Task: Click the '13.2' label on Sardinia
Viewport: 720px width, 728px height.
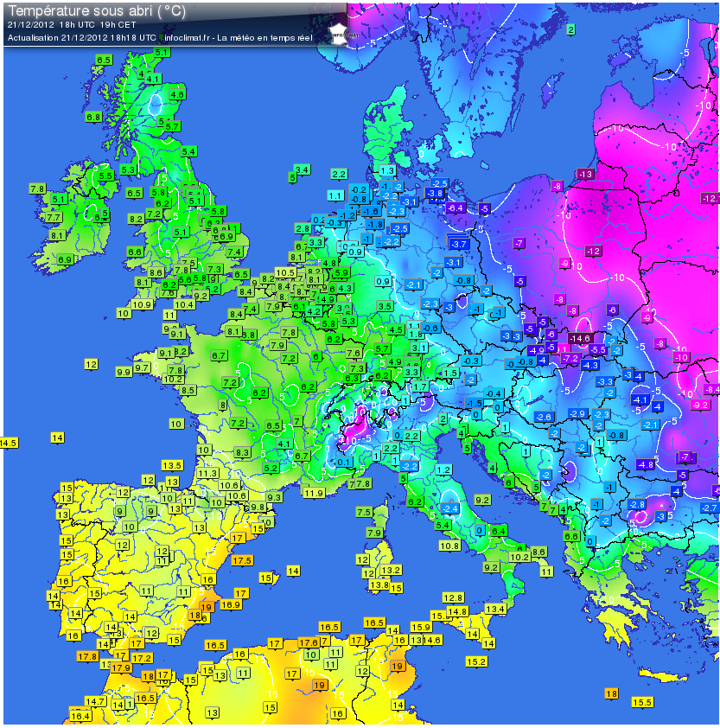Action: tap(391, 570)
